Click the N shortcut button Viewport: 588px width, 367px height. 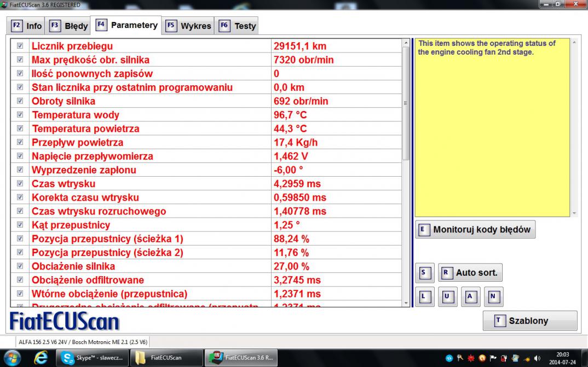coord(493,296)
